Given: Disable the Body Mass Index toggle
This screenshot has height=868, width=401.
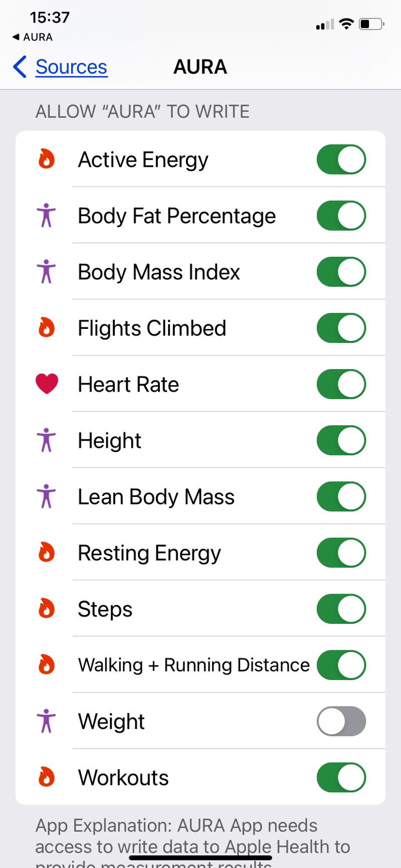Looking at the screenshot, I should (341, 272).
